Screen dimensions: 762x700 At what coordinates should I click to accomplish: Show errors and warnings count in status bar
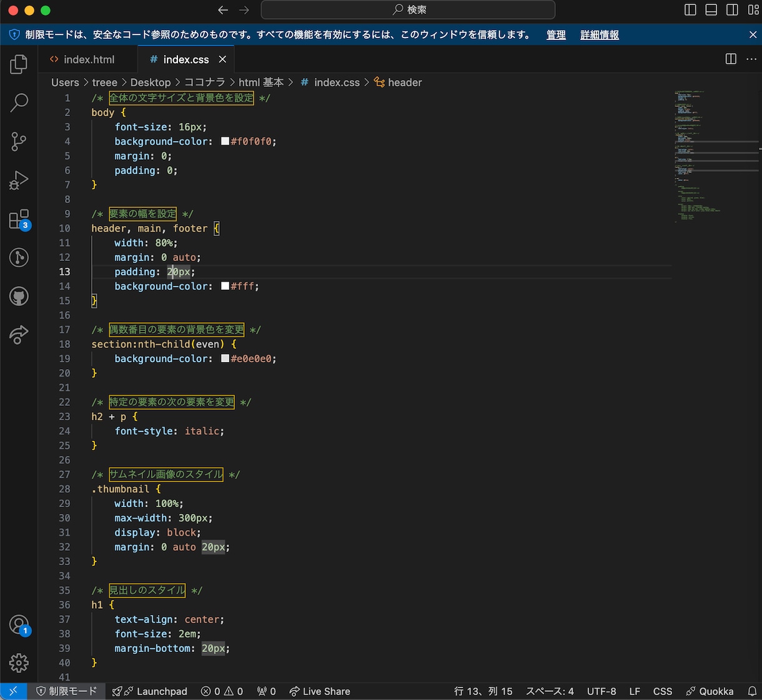coord(222,691)
